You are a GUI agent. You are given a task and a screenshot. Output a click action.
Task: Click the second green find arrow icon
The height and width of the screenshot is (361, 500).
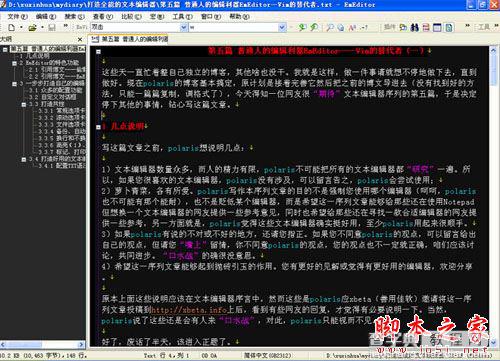tap(314, 27)
